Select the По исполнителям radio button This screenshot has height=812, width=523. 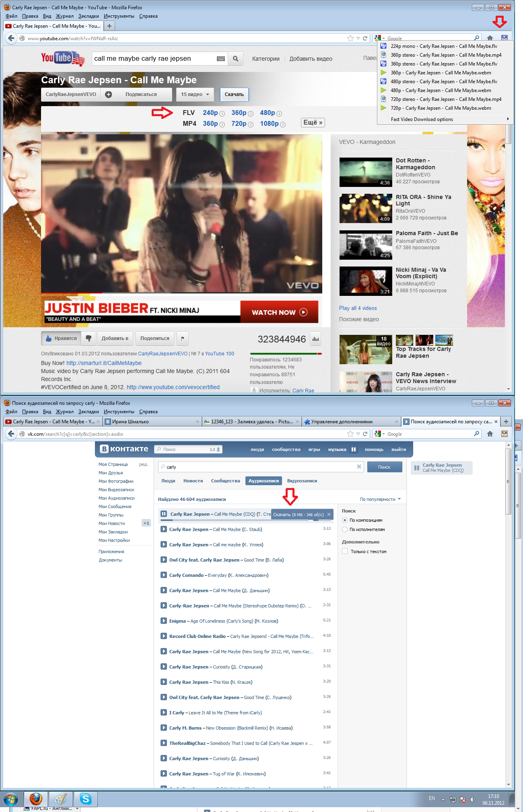[x=345, y=529]
